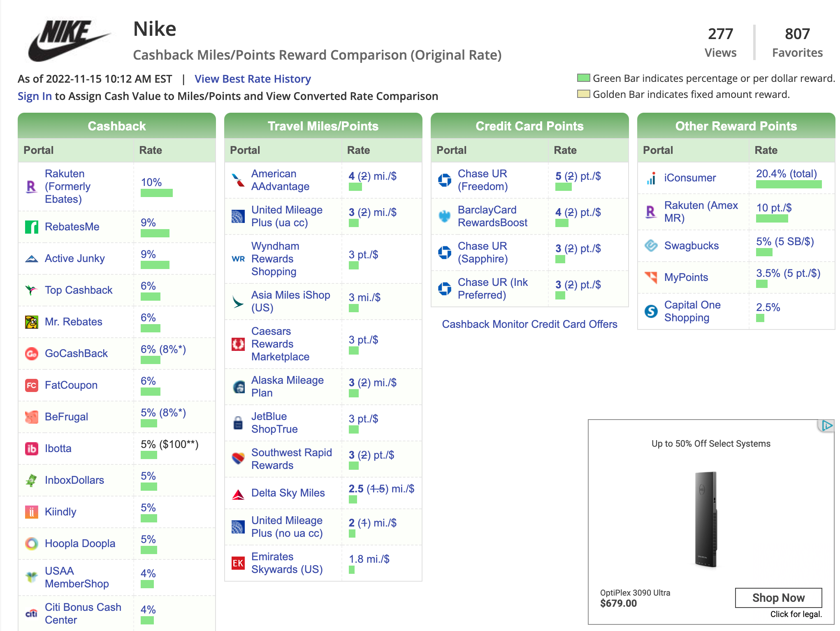
Task: Click Emirates' 1.8 mi./$ rate
Action: [x=369, y=559]
